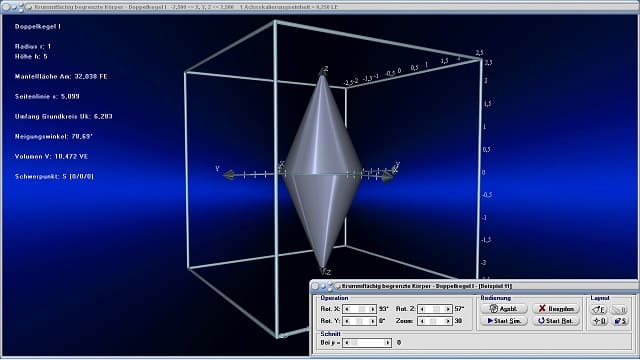Click the Y axis arrowhead on the left
640x360 pixels.
coord(229,175)
